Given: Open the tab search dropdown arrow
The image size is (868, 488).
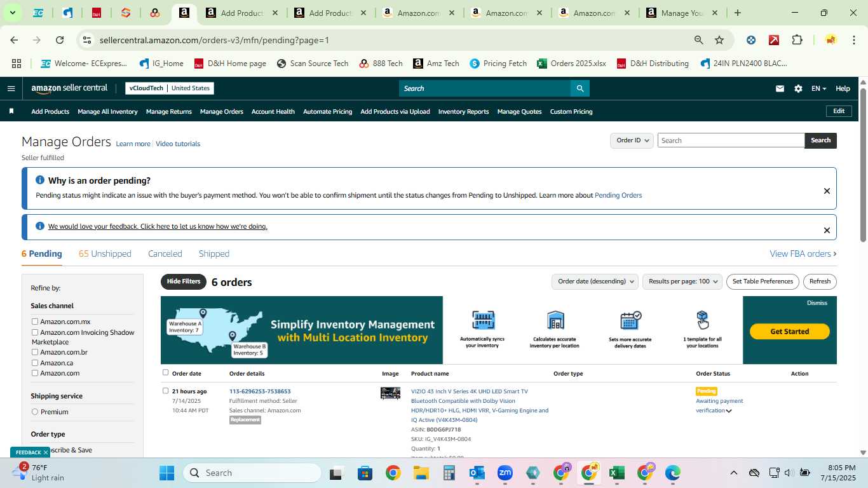Looking at the screenshot, I should (12, 13).
